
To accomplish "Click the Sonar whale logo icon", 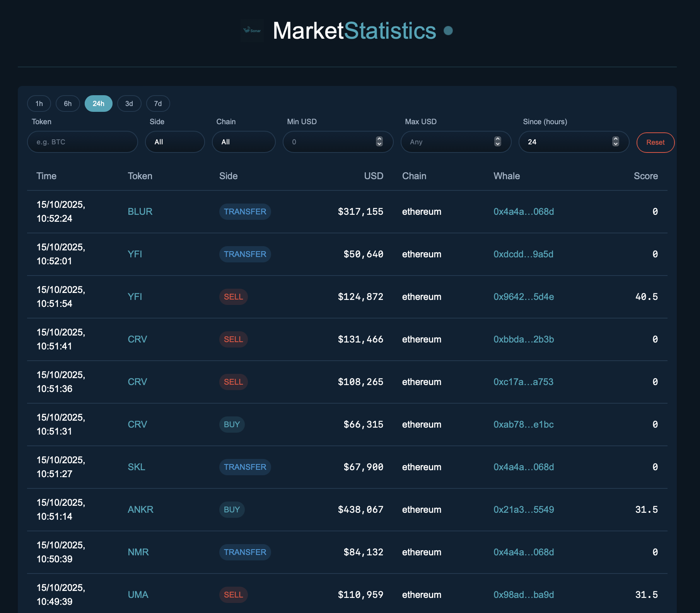I will [252, 31].
